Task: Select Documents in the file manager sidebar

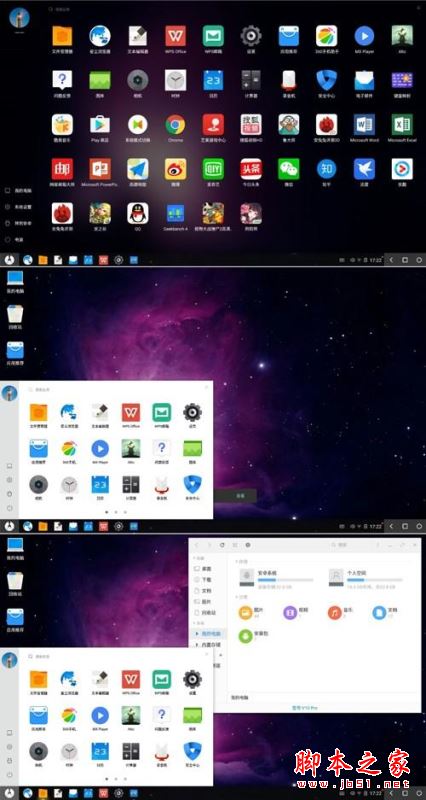Action: [x=203, y=590]
